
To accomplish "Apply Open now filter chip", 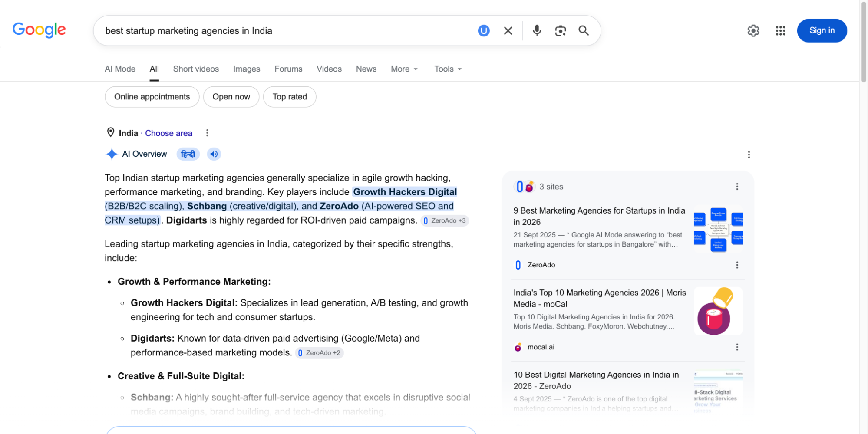I will [x=231, y=97].
